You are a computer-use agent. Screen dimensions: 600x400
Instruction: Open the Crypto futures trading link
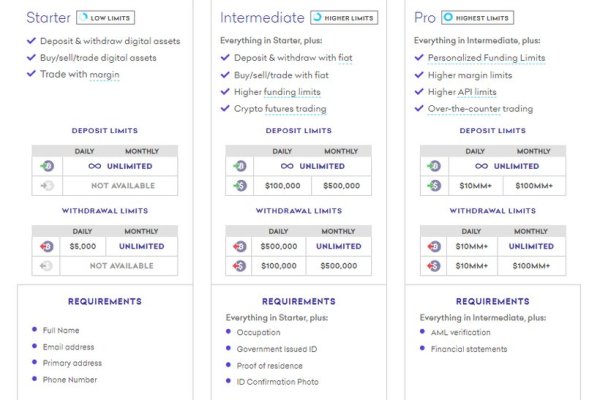tap(280, 109)
